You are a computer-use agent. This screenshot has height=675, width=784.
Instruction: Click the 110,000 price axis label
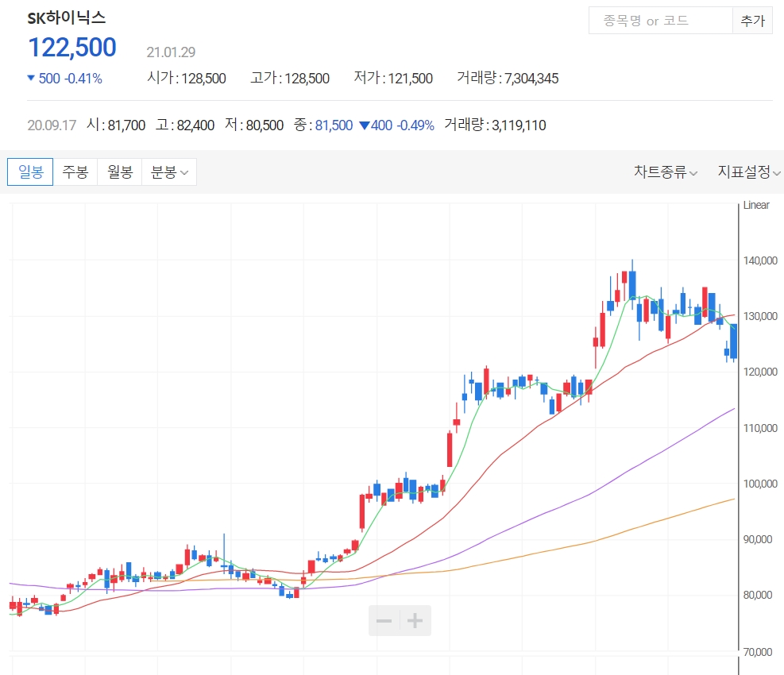tap(760, 428)
